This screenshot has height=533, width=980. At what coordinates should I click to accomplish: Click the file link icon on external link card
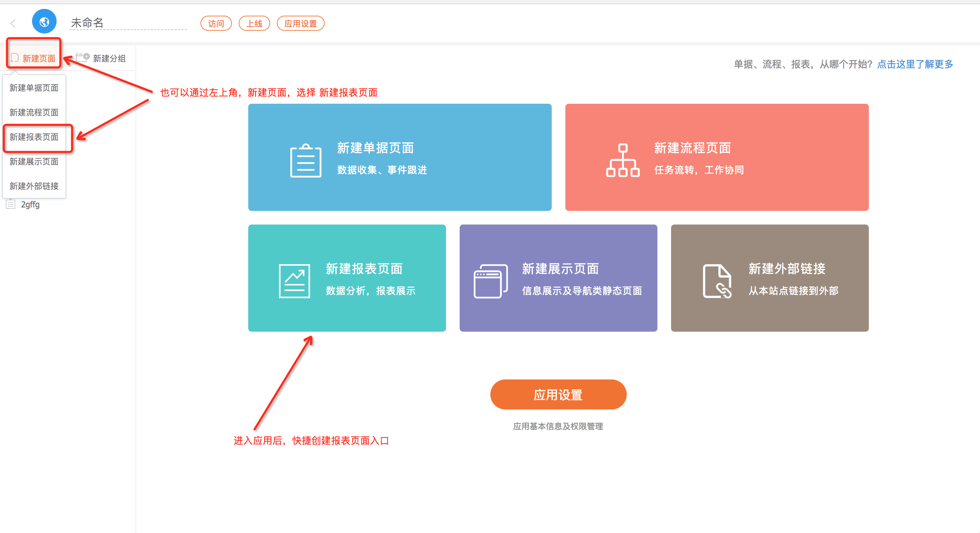pos(717,281)
